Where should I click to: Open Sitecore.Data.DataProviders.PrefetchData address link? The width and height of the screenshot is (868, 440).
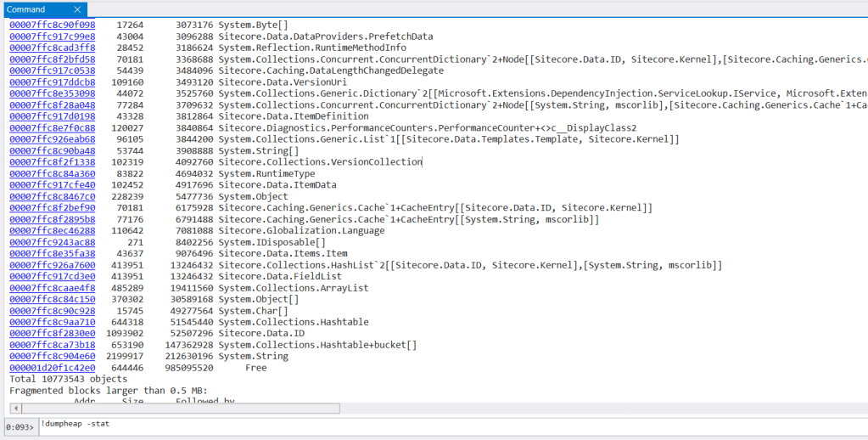point(52,37)
